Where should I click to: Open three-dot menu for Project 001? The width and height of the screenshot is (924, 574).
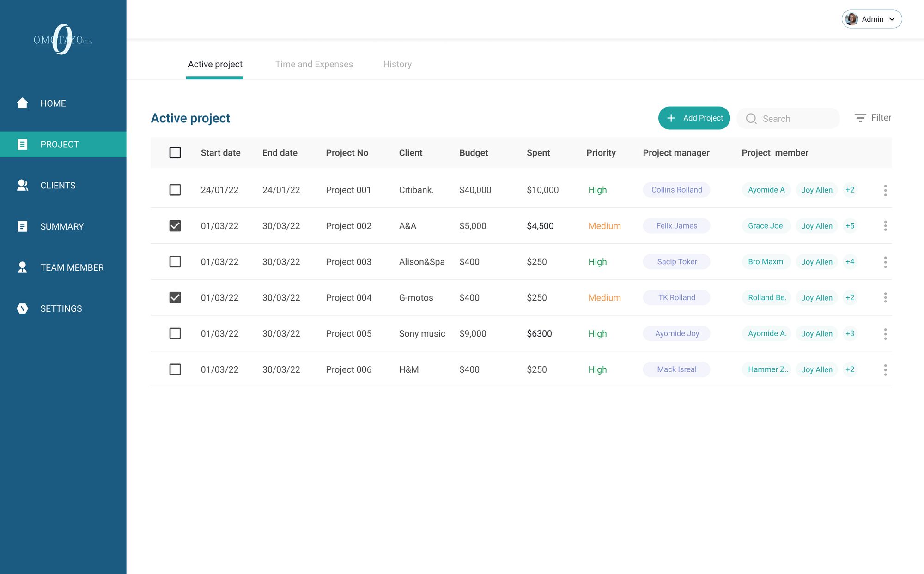pos(885,190)
